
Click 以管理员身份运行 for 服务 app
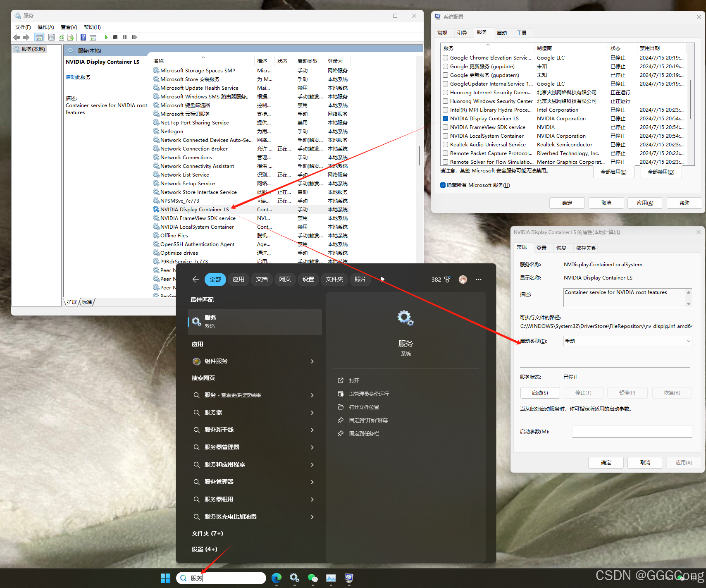point(369,394)
